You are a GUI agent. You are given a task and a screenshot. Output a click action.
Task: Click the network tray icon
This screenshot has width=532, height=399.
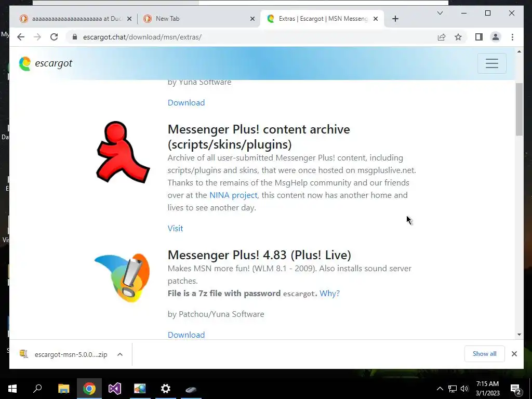[453, 389]
